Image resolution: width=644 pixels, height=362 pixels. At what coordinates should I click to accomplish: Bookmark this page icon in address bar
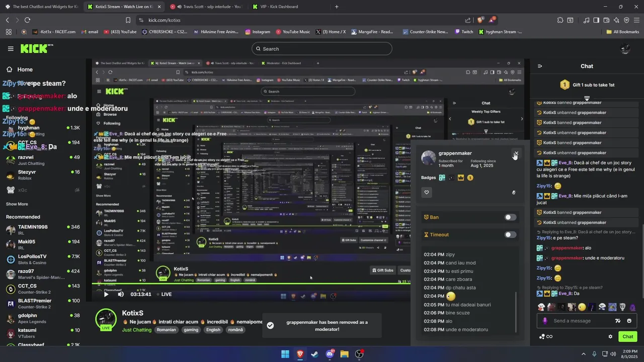pyautogui.click(x=128, y=20)
